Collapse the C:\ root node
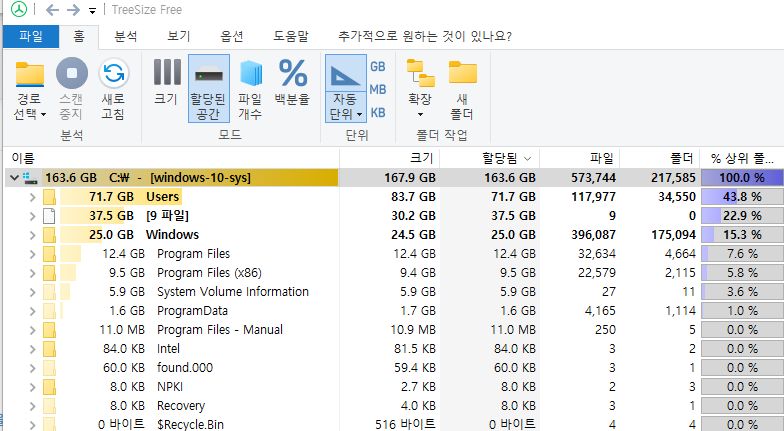 click(x=14, y=178)
